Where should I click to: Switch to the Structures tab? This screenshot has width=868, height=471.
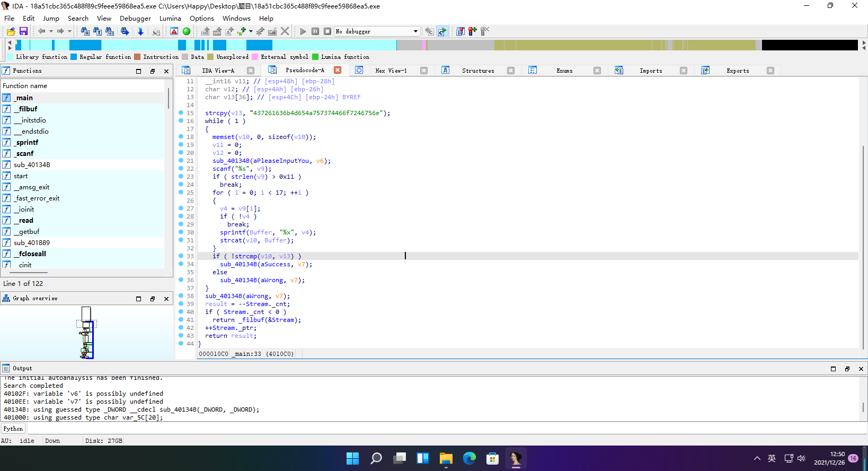coord(478,71)
